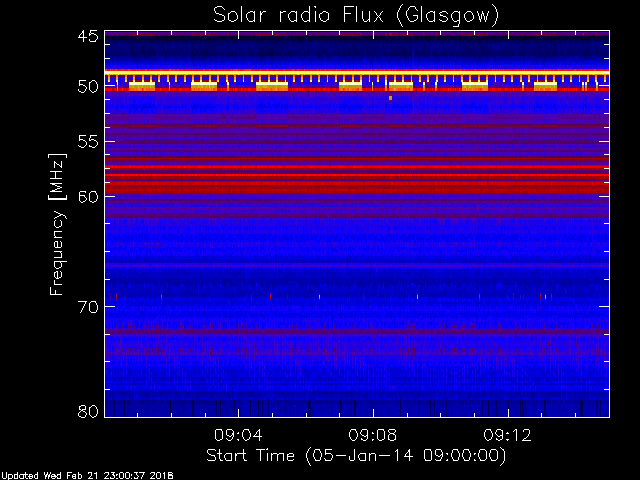Click the 45 MHz frequency tick label
The image size is (640, 480).
(x=87, y=38)
